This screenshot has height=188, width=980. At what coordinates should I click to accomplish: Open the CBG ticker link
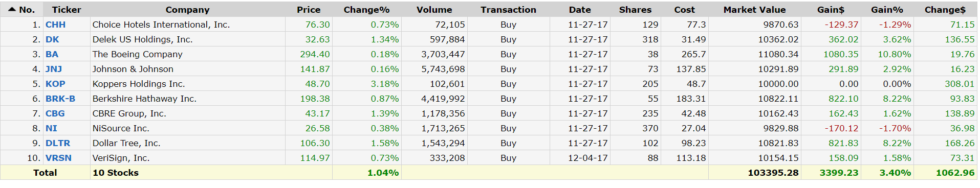pyautogui.click(x=55, y=113)
